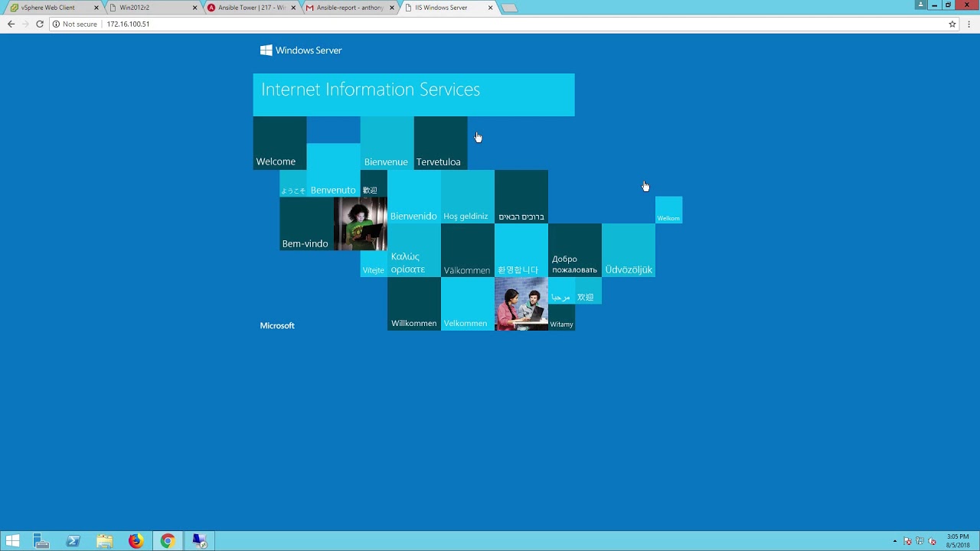Close the Win2012r2 tab

click(x=194, y=8)
